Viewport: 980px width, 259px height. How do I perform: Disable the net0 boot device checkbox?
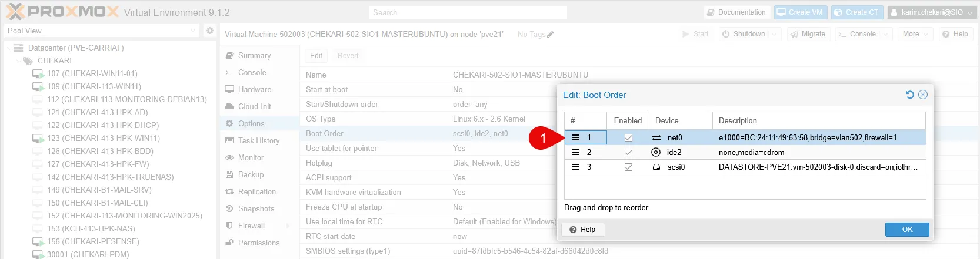(x=628, y=137)
